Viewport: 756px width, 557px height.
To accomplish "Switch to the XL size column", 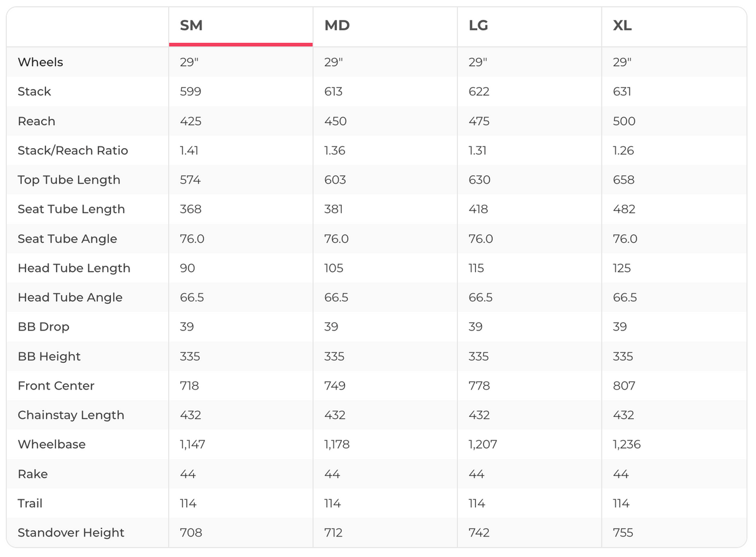I will pyautogui.click(x=622, y=26).
